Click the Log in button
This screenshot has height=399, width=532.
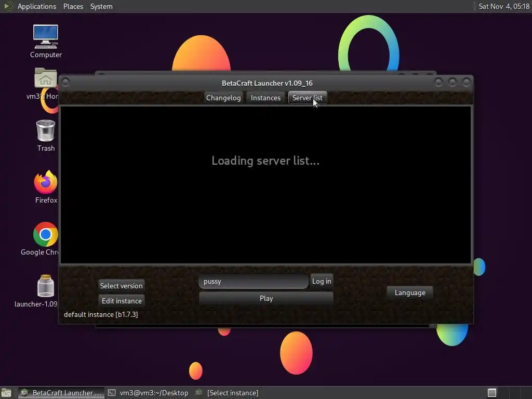point(321,281)
